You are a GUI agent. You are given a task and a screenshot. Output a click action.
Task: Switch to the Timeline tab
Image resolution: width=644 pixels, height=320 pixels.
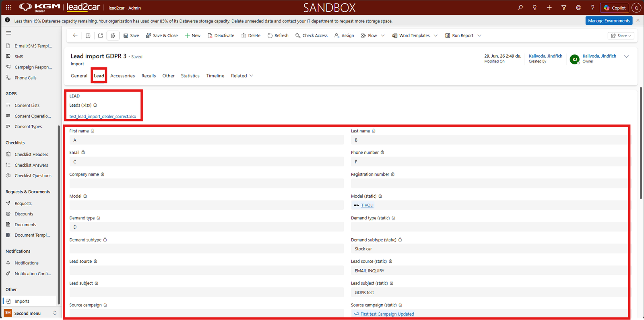tap(215, 76)
